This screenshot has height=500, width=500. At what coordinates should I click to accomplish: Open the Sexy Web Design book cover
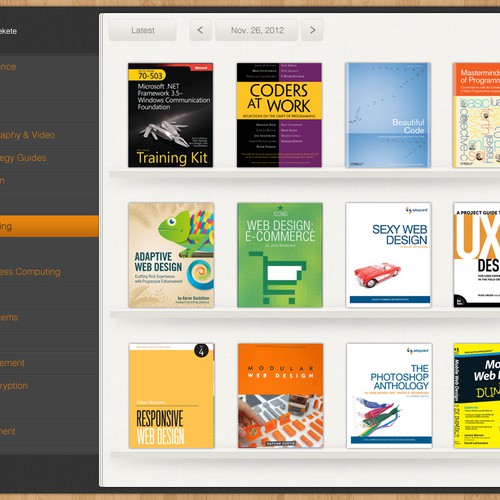[x=389, y=255]
